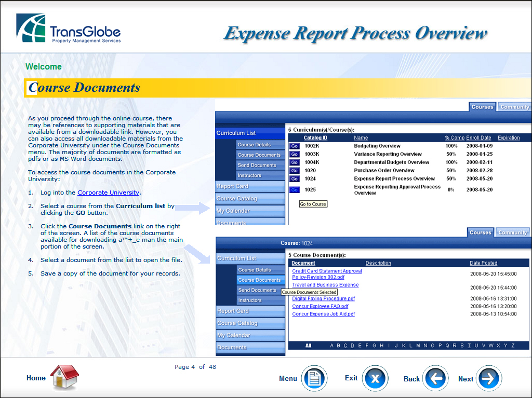Viewport: 532px width, 398px height.
Task: Click the Exit text label
Action: coord(351,378)
